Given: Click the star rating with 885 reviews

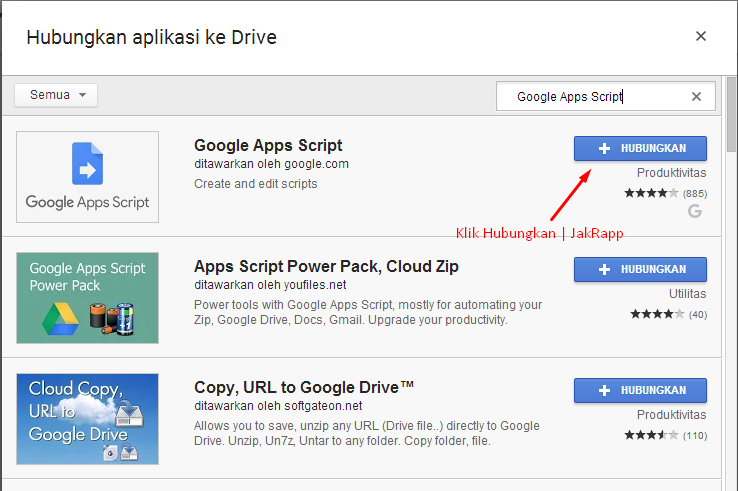Looking at the screenshot, I should pyautogui.click(x=666, y=193).
